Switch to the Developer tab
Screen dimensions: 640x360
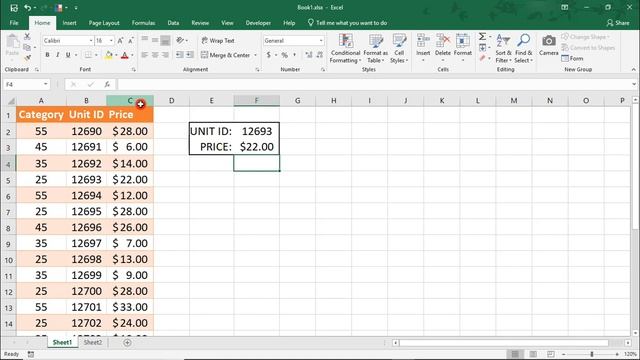[x=258, y=23]
